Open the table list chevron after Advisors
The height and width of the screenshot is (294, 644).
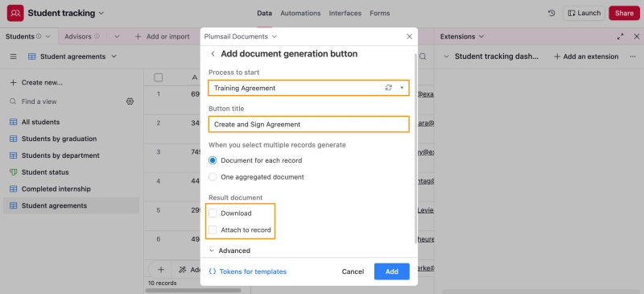coord(117,36)
